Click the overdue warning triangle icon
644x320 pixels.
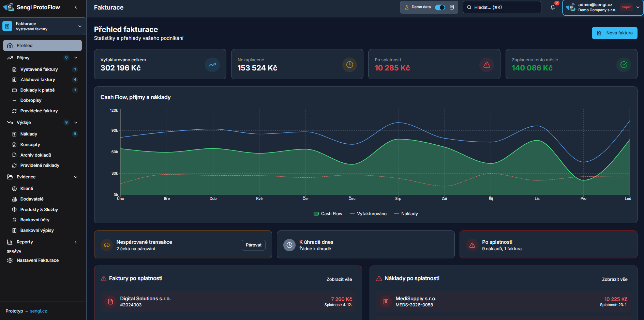(x=486, y=65)
